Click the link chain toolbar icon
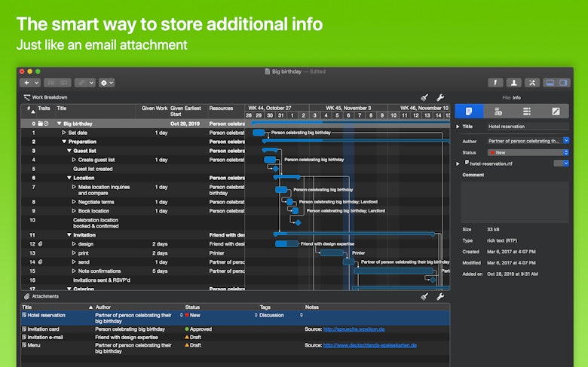Viewport: 588px width, 367px height. tap(81, 83)
